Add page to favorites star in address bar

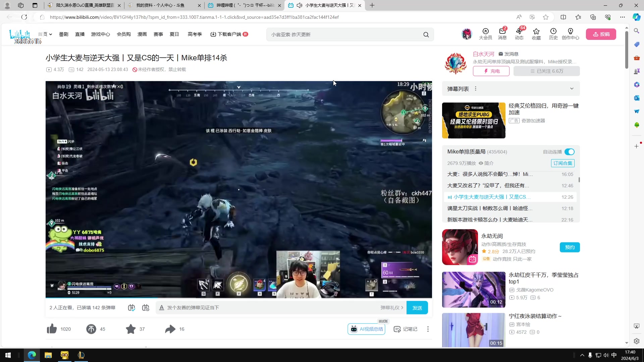pos(546,17)
